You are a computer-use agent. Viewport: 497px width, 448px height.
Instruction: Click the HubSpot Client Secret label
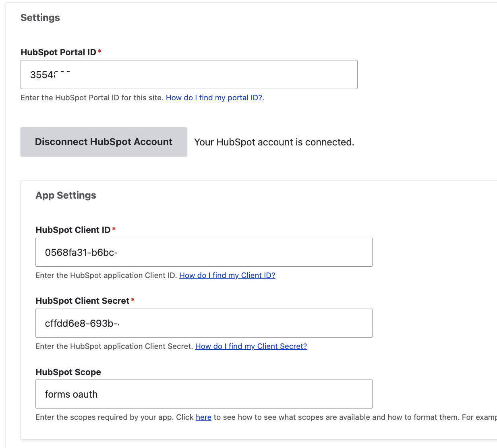tap(83, 301)
